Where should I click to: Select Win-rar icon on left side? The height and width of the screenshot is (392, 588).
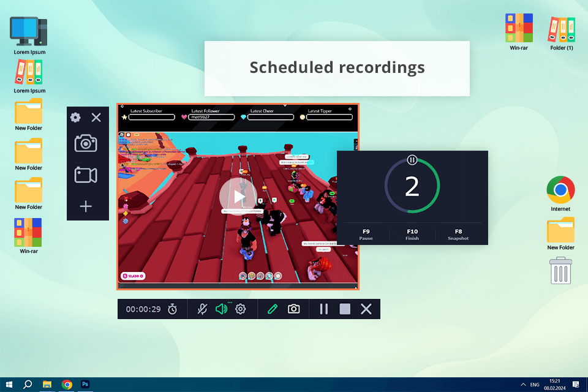coord(28,236)
